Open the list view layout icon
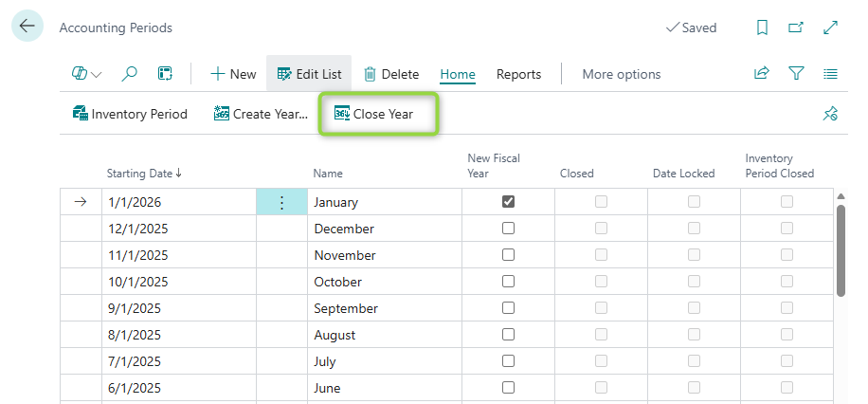The image size is (868, 404). pyautogui.click(x=830, y=74)
